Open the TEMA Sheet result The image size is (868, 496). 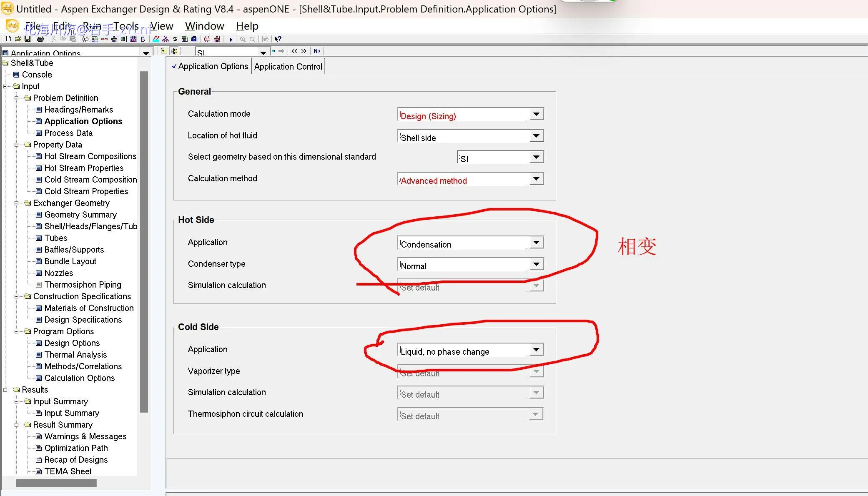68,471
